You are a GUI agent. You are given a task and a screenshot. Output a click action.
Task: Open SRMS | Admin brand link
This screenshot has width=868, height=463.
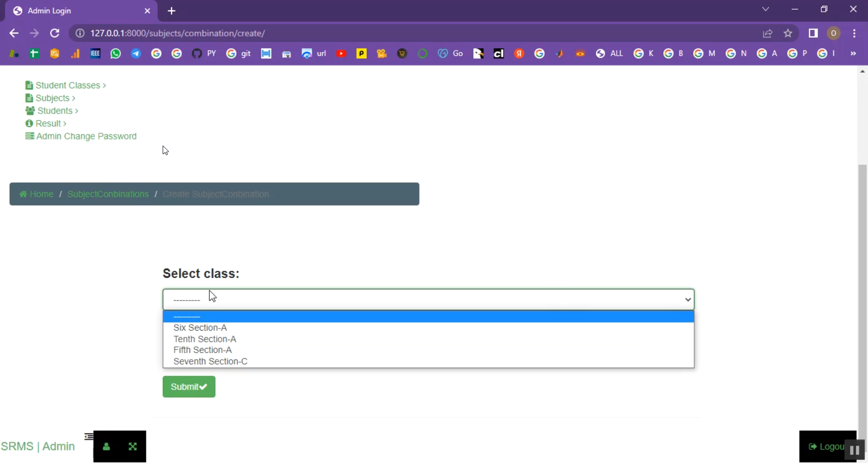pos(38,446)
